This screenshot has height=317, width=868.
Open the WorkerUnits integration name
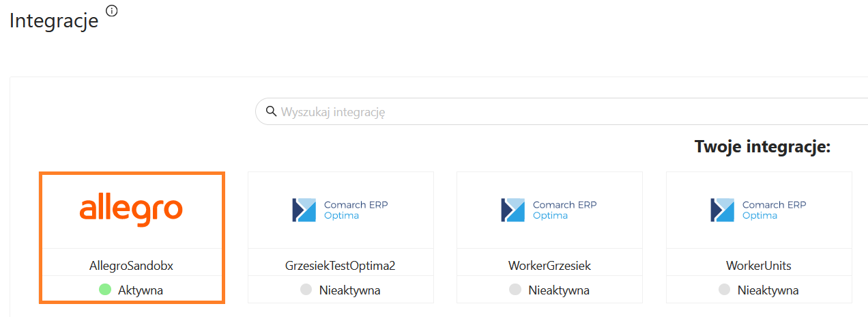tap(758, 265)
